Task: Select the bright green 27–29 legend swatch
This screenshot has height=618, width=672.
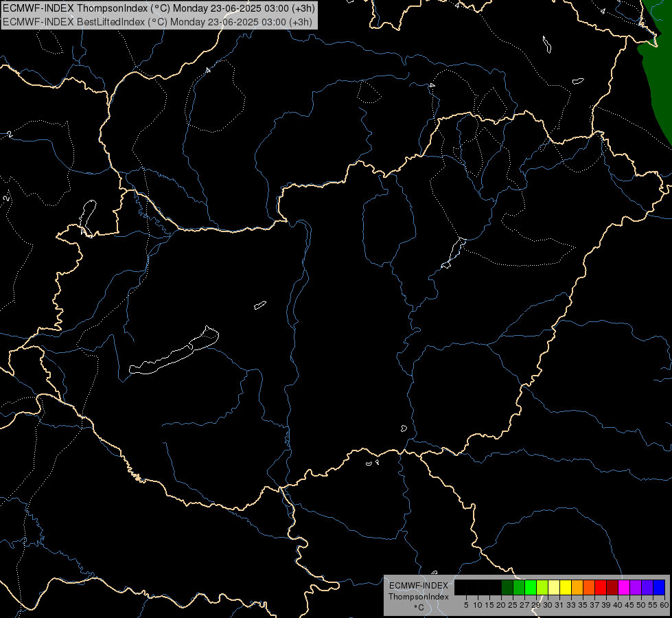Action: 531,587
